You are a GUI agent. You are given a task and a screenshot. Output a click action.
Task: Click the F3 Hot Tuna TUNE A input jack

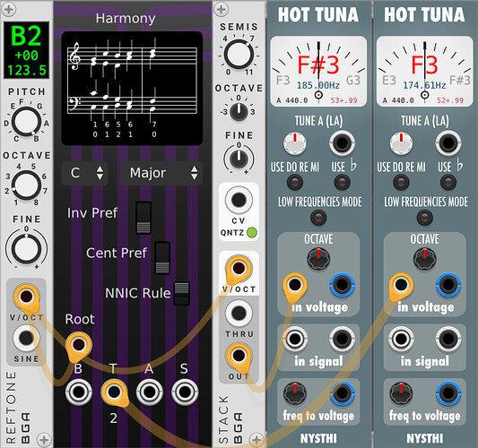click(448, 142)
